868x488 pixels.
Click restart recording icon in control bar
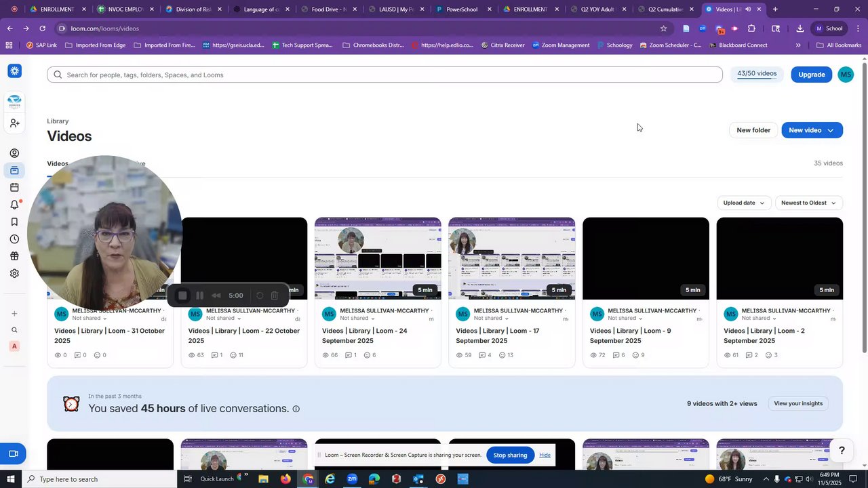[x=259, y=296]
